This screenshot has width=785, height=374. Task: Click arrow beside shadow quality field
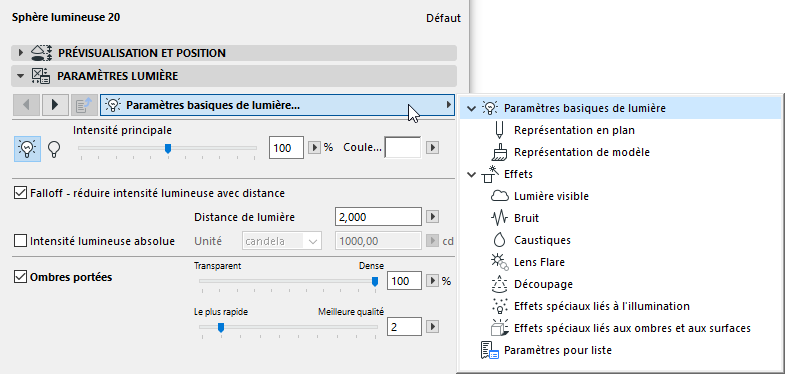pos(433,327)
